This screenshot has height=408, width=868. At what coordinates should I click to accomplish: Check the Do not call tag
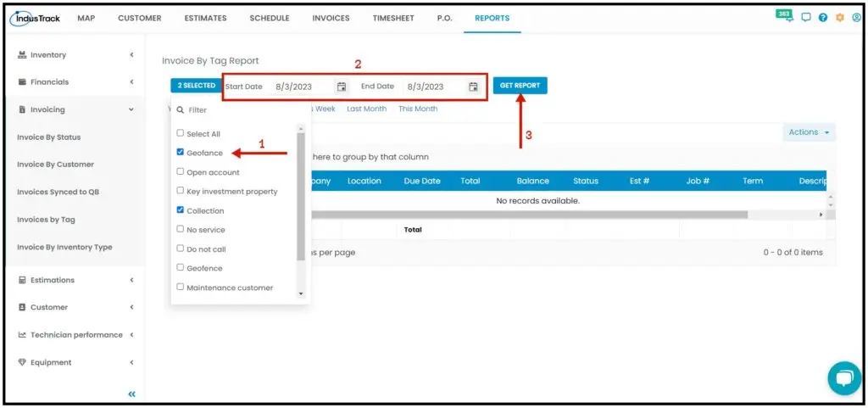click(x=180, y=248)
